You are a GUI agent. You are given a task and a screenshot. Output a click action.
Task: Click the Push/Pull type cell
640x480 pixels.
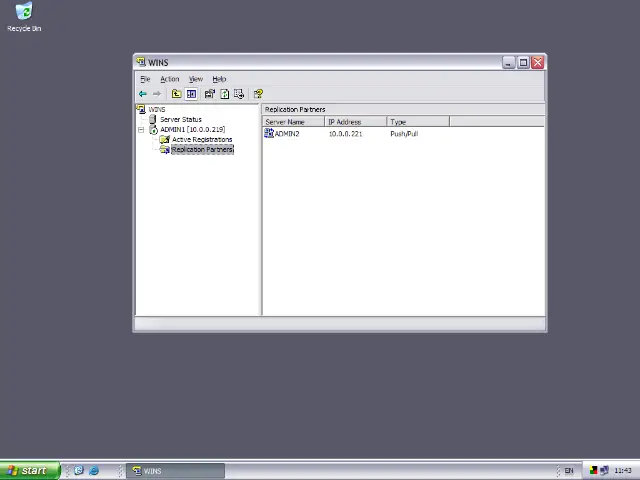[x=404, y=134]
